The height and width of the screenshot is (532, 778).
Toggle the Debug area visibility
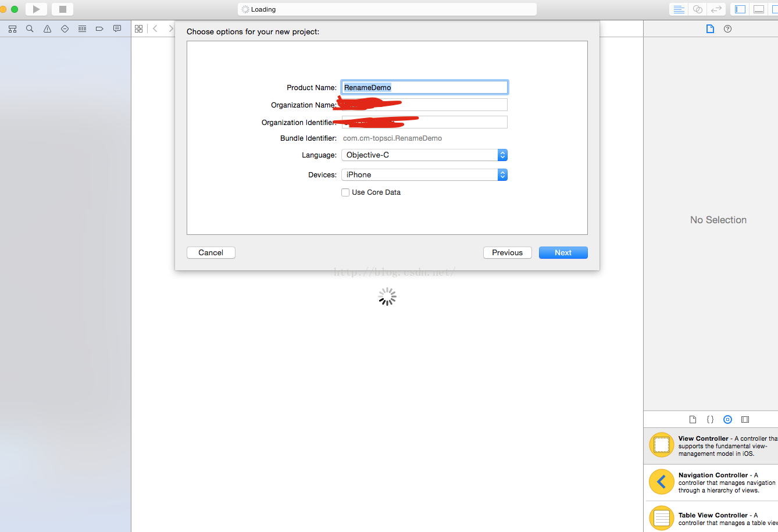(x=759, y=9)
